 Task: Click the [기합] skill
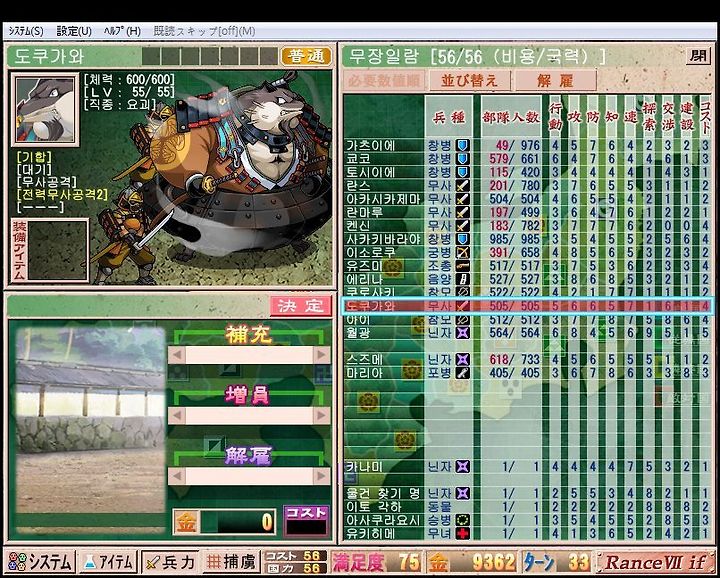click(34, 157)
